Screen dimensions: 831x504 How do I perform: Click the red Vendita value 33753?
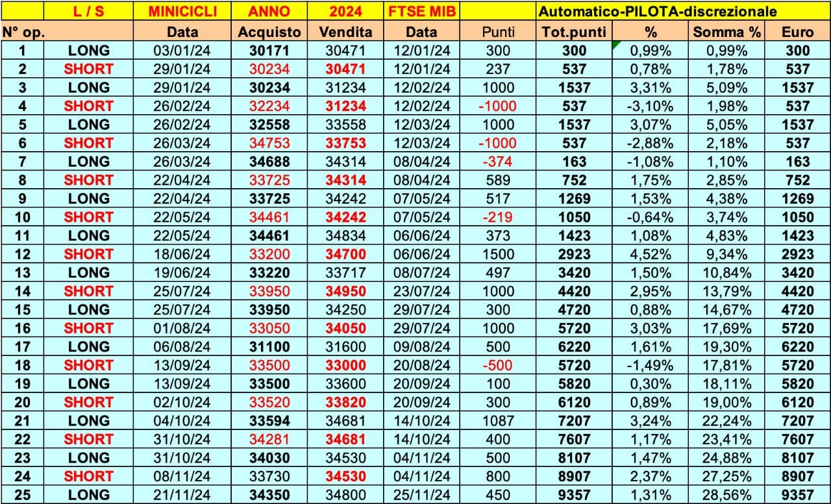click(346, 143)
